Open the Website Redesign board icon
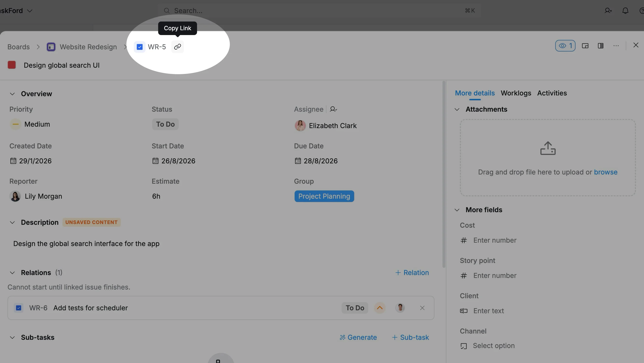The width and height of the screenshot is (644, 363). tap(51, 47)
